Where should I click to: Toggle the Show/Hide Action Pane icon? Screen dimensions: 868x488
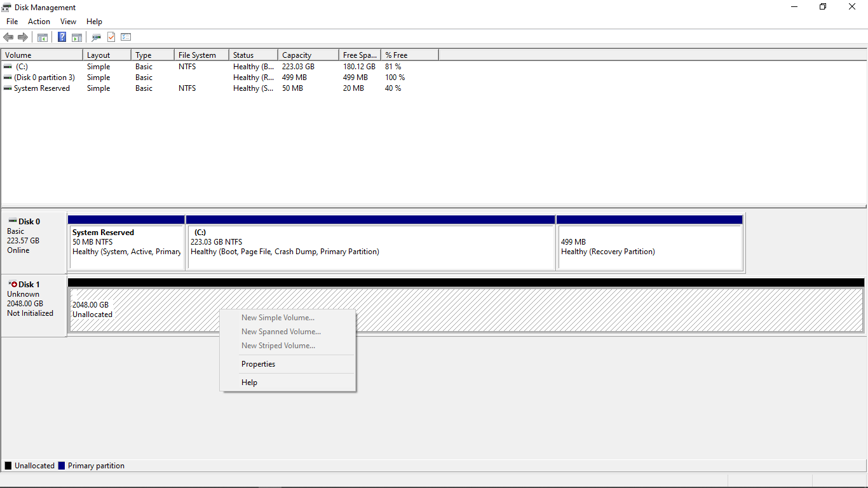click(x=76, y=36)
